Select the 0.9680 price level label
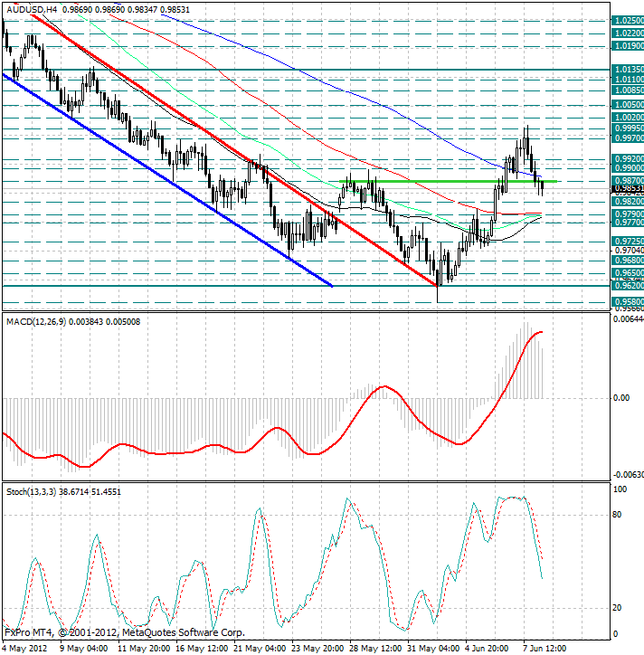Screen dimensions: 644x655 coord(628,261)
